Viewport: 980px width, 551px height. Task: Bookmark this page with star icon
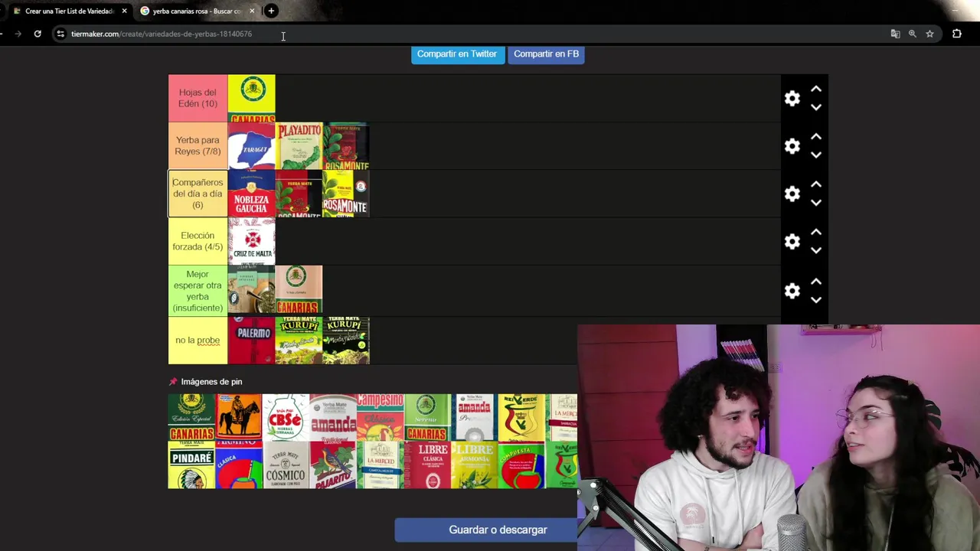point(929,34)
